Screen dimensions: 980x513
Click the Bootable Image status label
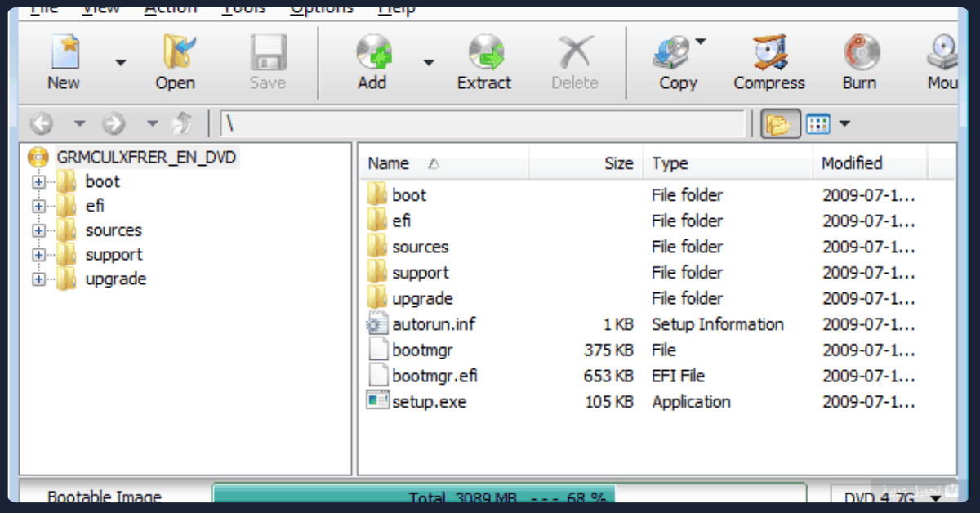pos(105,497)
